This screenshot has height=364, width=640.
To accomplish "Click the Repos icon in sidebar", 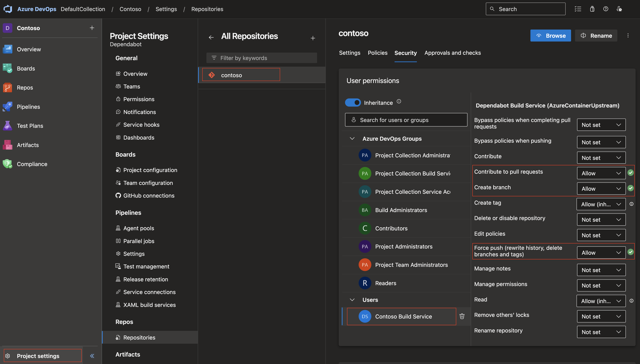I will 8,87.
